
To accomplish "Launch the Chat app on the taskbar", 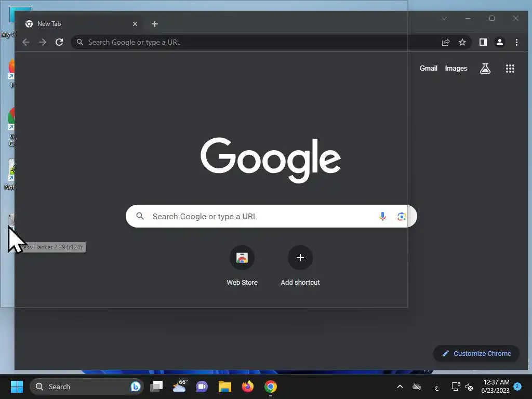I will [x=202, y=387].
